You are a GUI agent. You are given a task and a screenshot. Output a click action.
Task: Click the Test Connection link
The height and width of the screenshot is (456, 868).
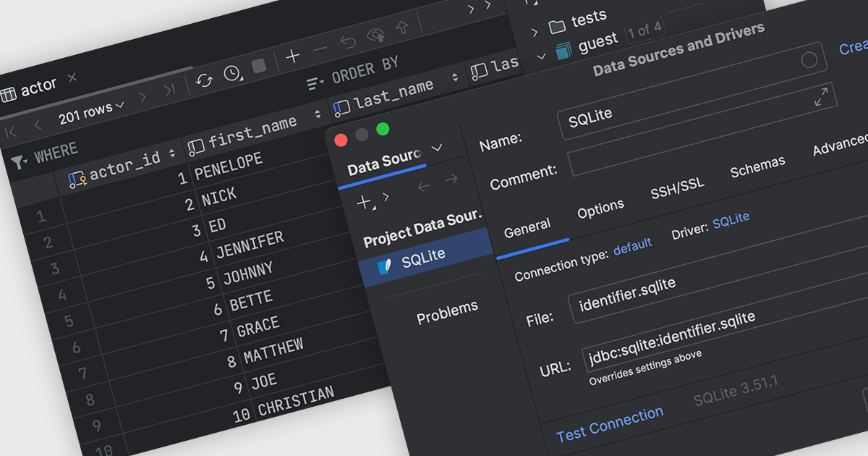610,424
